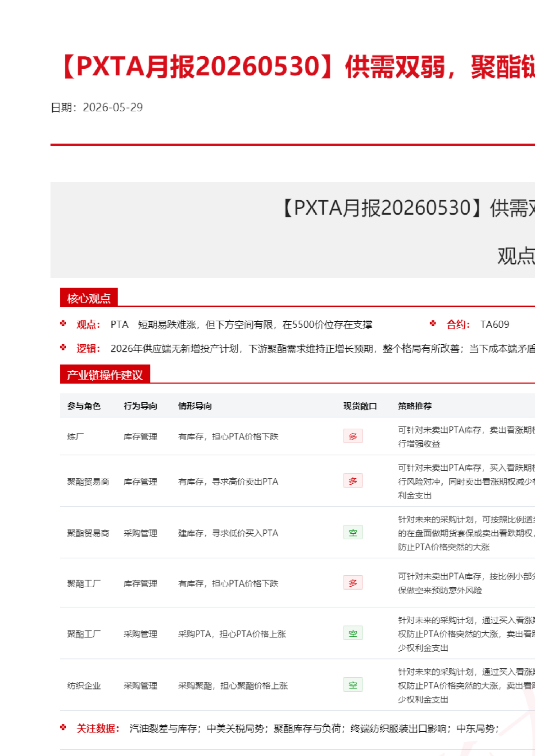Click 库存管理 in the 炼厂 row

141,436
